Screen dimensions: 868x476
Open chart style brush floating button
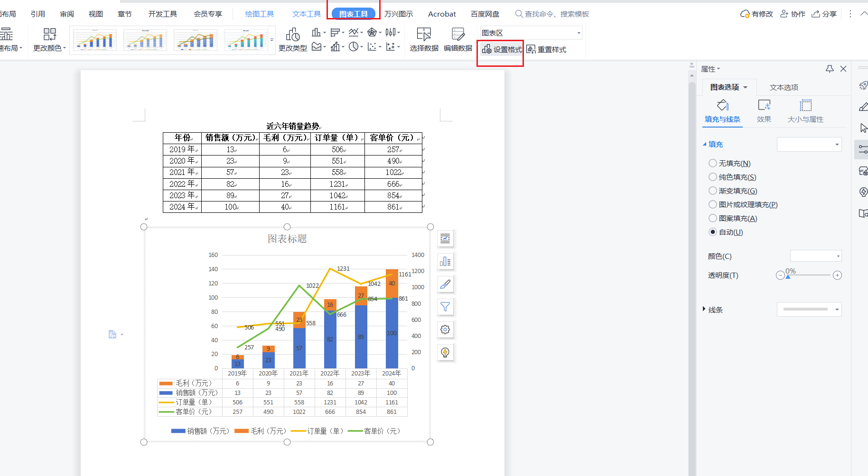click(x=445, y=284)
